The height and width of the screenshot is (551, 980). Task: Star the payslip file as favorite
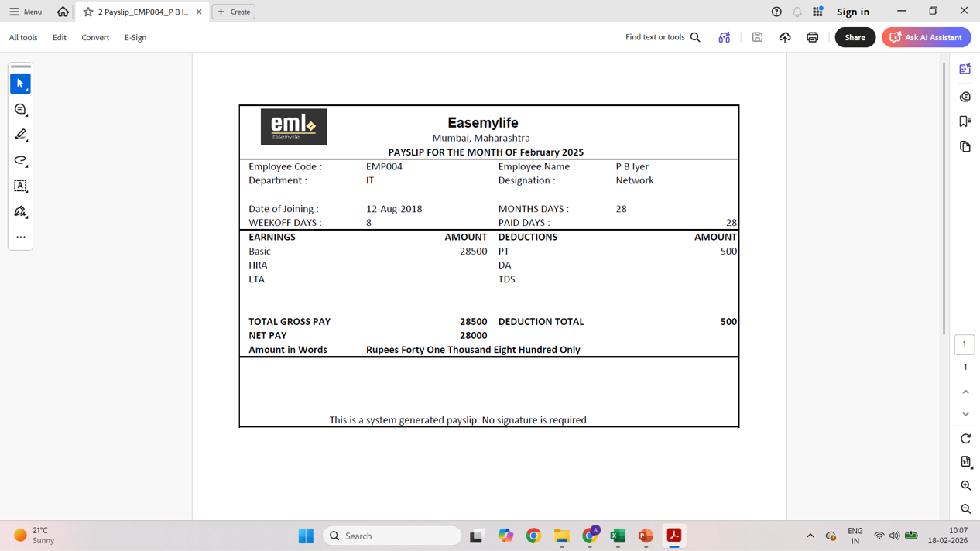tap(88, 12)
